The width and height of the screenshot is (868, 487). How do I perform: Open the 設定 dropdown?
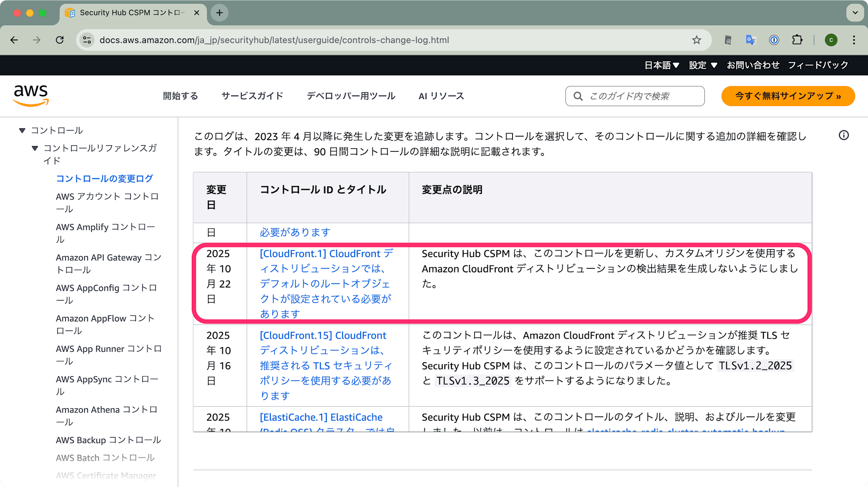(x=703, y=65)
